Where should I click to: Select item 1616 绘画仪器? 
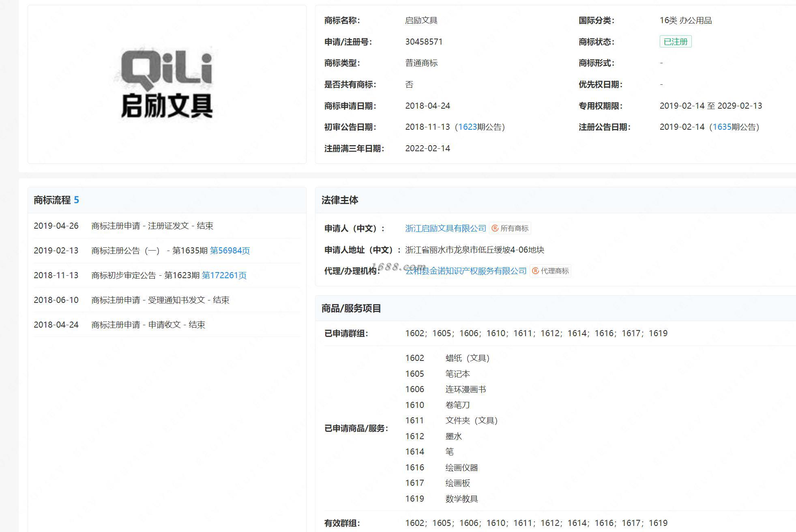442,468
